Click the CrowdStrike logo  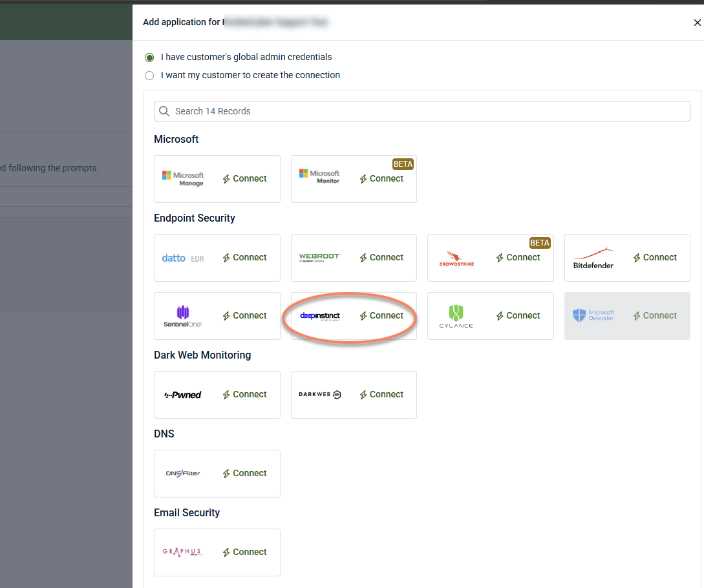click(x=456, y=258)
